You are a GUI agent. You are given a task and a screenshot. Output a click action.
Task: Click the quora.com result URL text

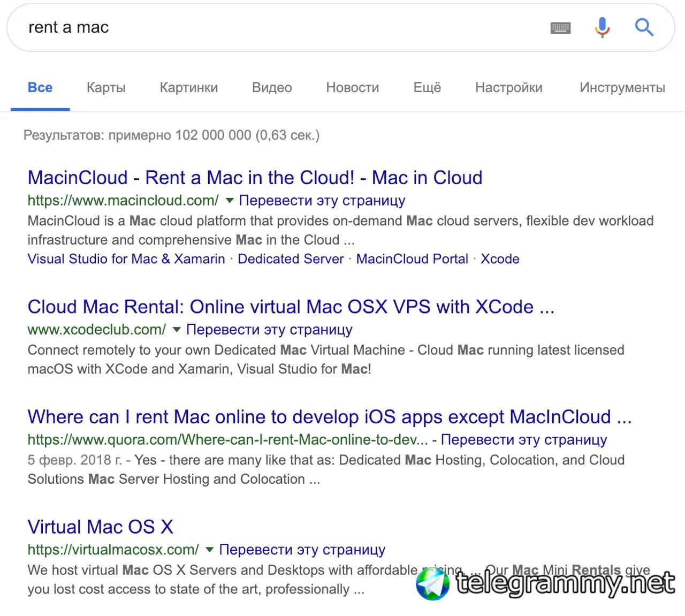227,440
